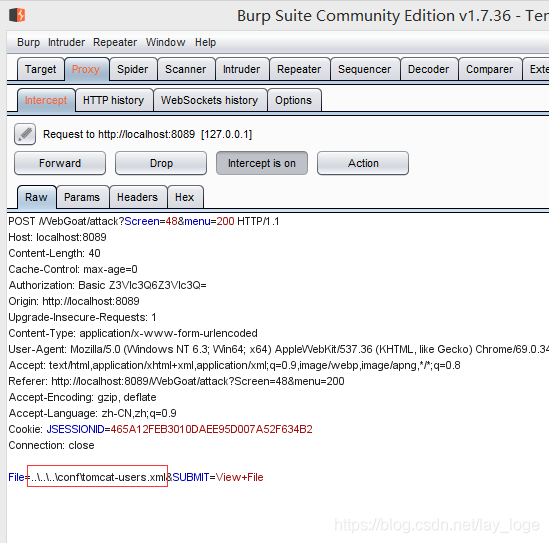Viewport: 549px width, 543px height.
Task: Click the Content-Type header line
Action: [x=133, y=333]
